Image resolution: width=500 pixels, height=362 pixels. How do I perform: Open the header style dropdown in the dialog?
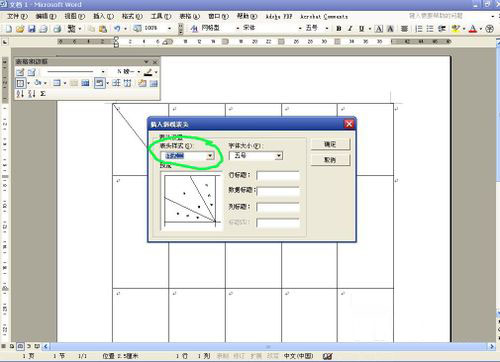210,156
